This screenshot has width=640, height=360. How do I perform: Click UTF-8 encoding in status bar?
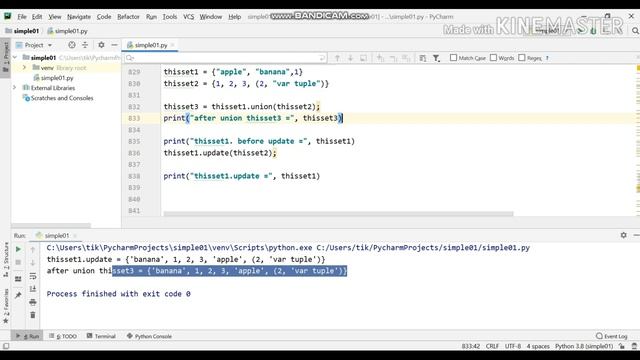[513, 346]
